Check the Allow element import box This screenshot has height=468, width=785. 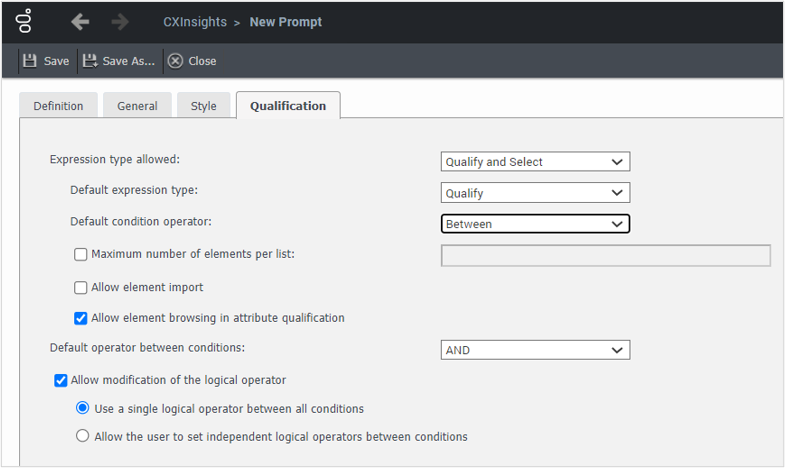click(x=81, y=288)
